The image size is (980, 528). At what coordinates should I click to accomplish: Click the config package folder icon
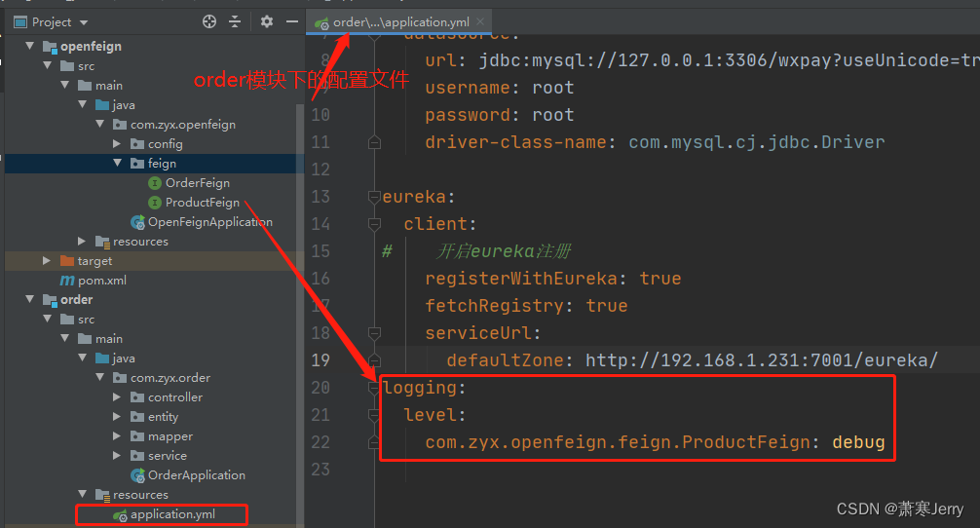click(x=137, y=144)
